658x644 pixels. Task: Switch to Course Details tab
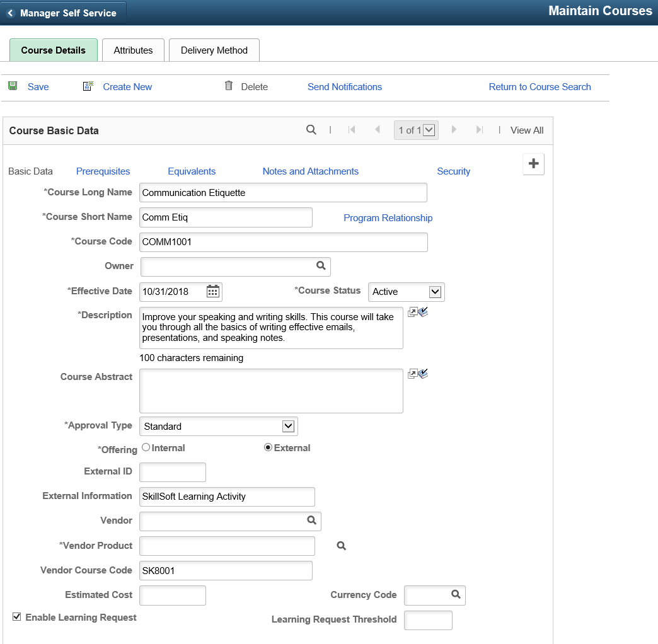pyautogui.click(x=54, y=50)
